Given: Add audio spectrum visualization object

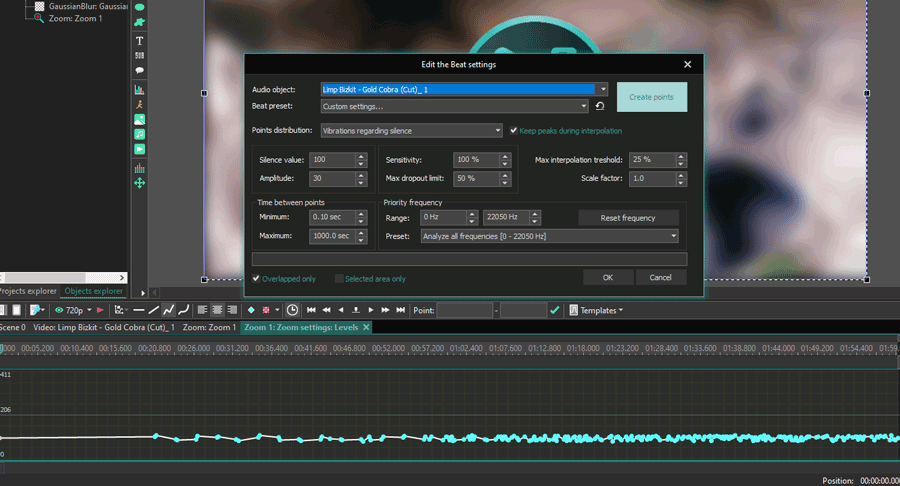Looking at the screenshot, I should click(x=139, y=168).
